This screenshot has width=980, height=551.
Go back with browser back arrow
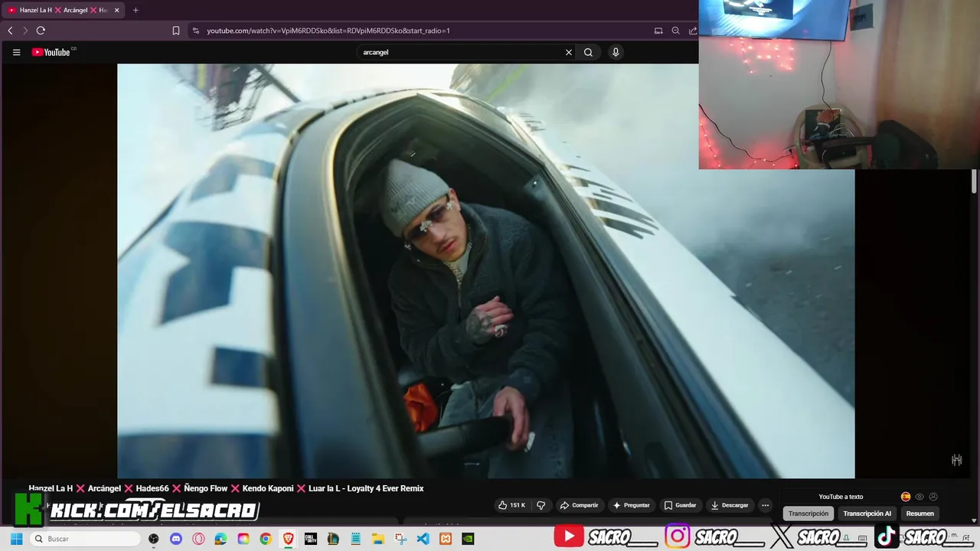pyautogui.click(x=10, y=31)
